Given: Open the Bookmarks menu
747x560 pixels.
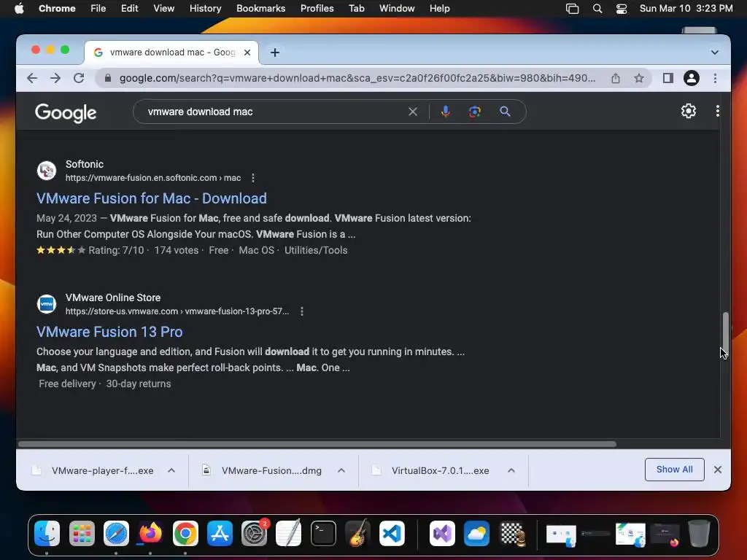Looking at the screenshot, I should [260, 9].
